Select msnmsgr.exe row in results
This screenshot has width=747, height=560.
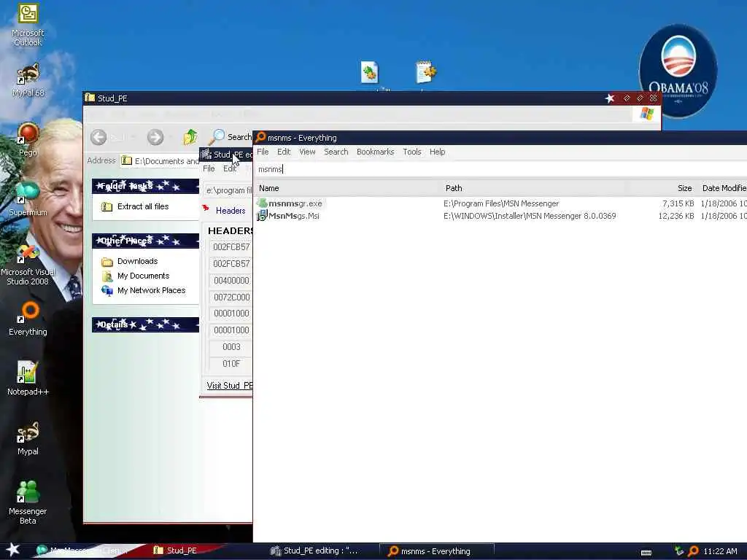tap(500, 203)
